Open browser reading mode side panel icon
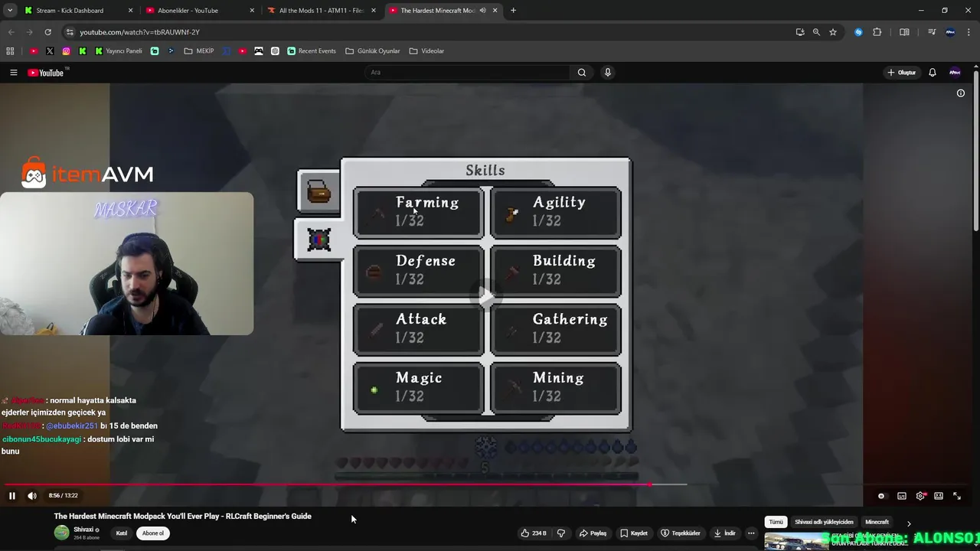The image size is (980, 551). click(x=904, y=32)
